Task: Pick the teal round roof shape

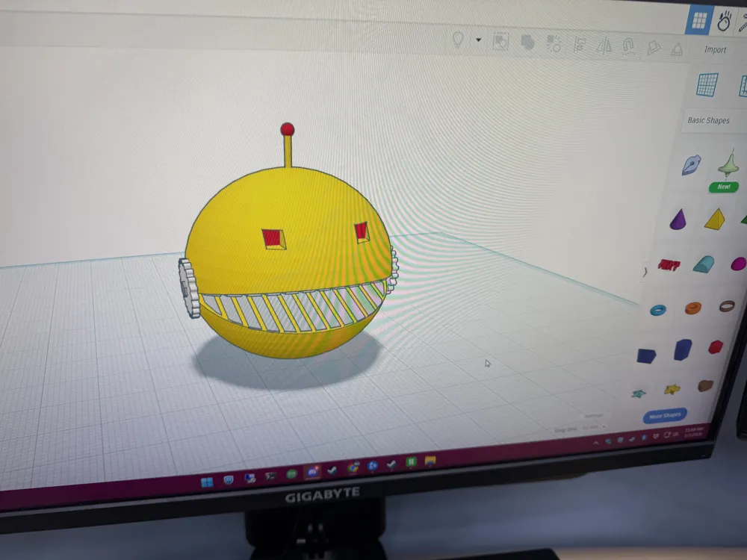Action: (x=703, y=264)
